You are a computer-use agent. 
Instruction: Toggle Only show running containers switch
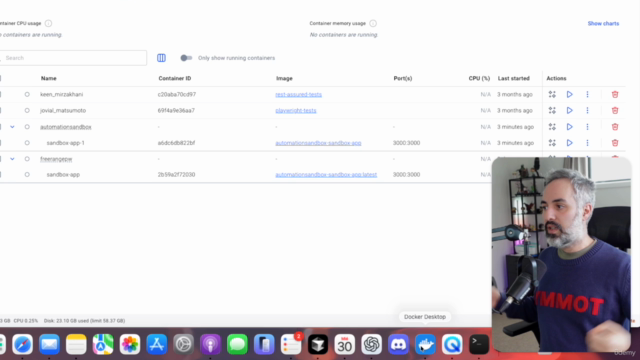pos(186,58)
